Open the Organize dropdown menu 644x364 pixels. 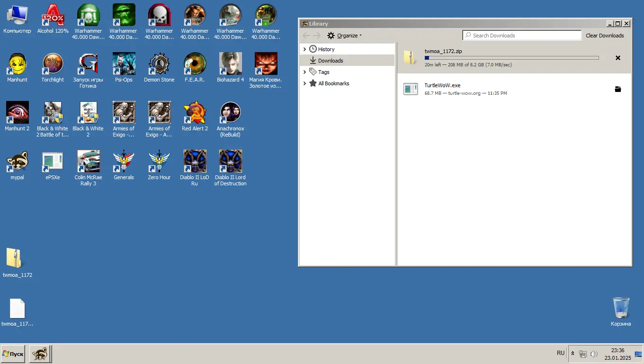coord(345,36)
